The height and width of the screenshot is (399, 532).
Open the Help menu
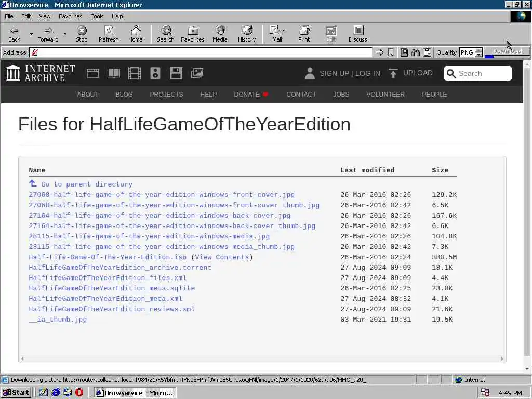pyautogui.click(x=117, y=16)
